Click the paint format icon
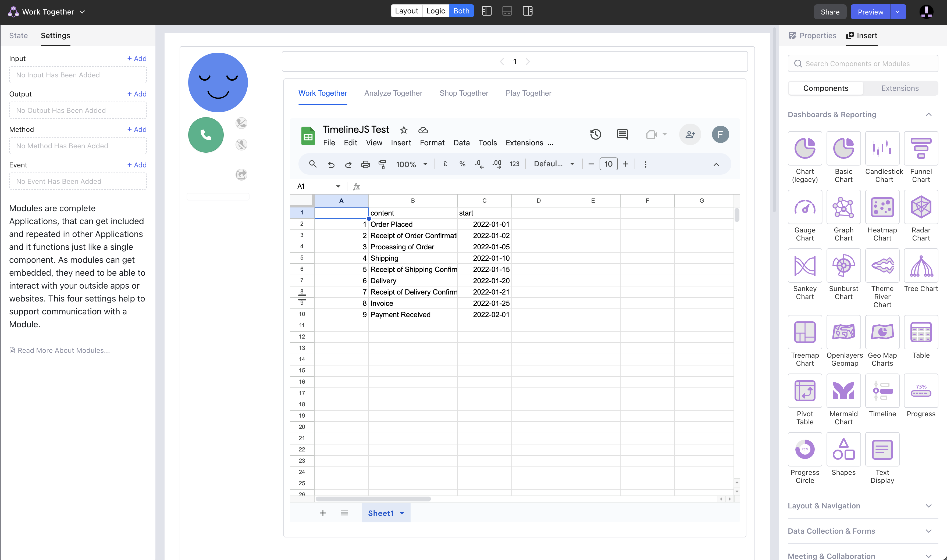Screen dimensions: 947x560 [x=382, y=164]
